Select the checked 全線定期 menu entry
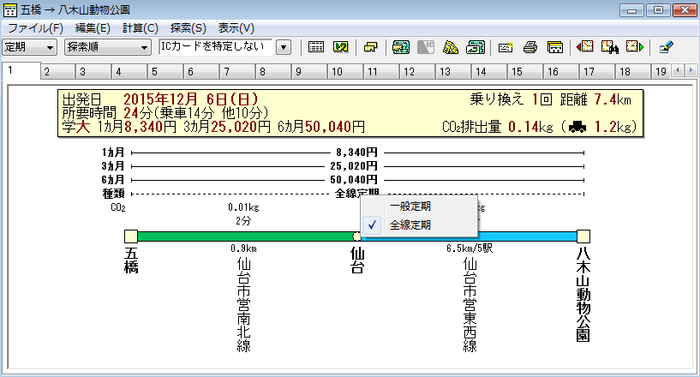700x377 pixels. (x=419, y=225)
